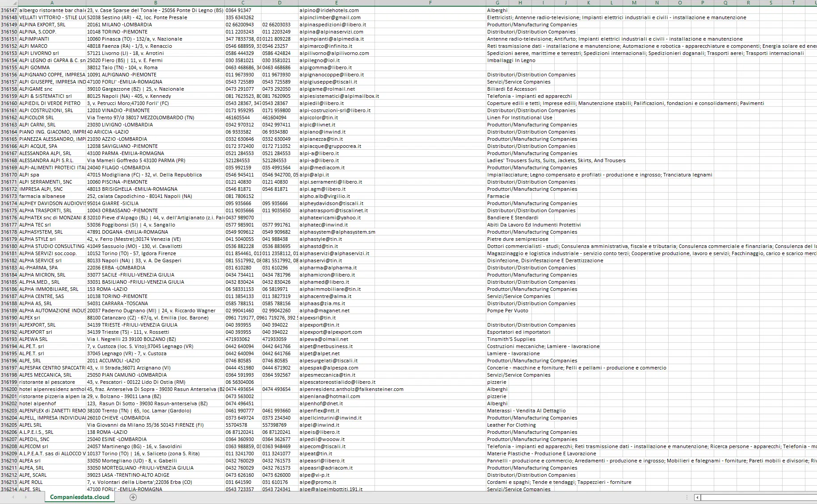
Task: Select category cell Billiardi Ed Accessori
Action: [512, 89]
